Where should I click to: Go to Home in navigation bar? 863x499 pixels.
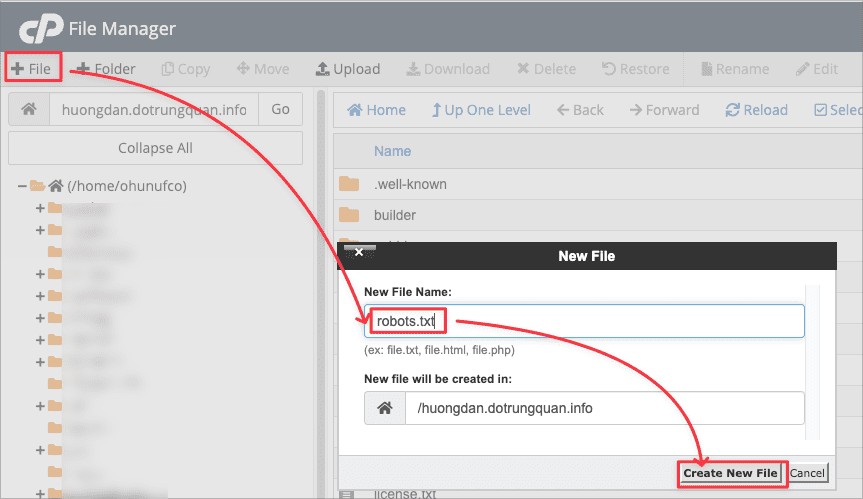[376, 110]
